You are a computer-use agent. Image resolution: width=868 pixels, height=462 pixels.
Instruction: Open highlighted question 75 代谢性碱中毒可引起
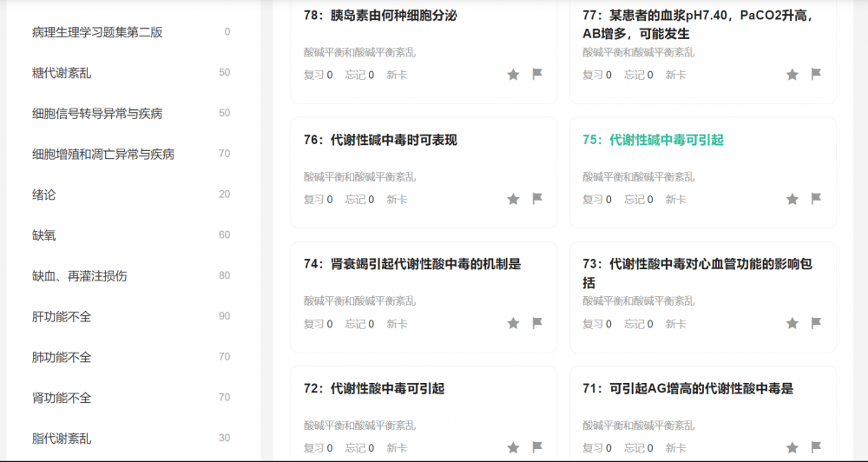(654, 140)
